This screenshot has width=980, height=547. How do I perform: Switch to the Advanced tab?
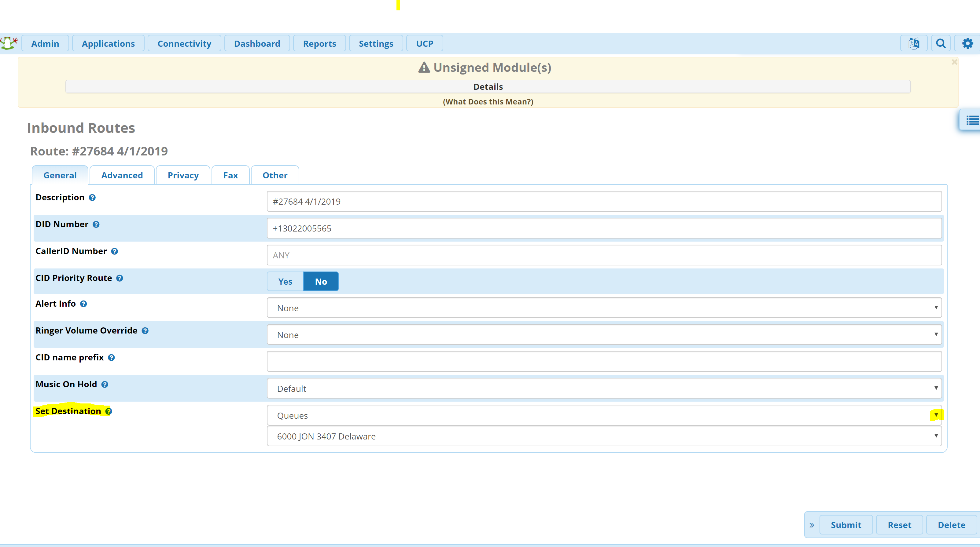[122, 175]
